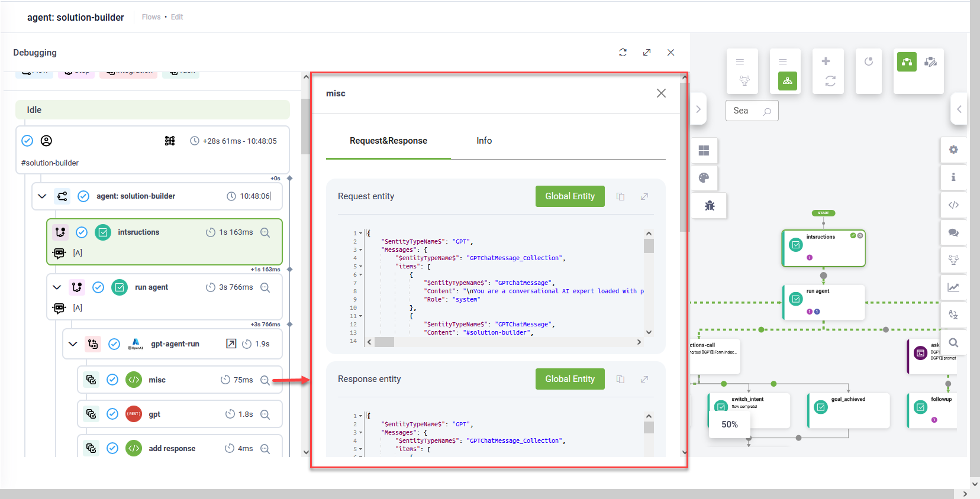Screen dimensions: 980x499
Task: Copy the Request entity content
Action: (x=620, y=196)
